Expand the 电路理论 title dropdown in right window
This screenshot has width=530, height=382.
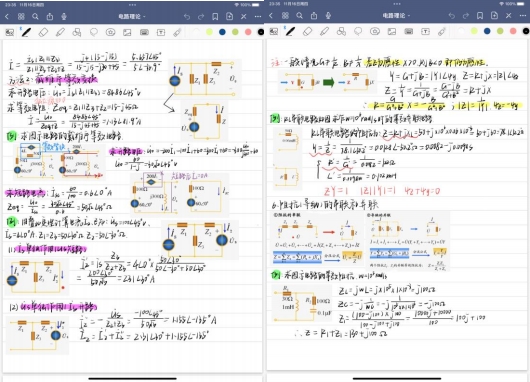coord(396,16)
